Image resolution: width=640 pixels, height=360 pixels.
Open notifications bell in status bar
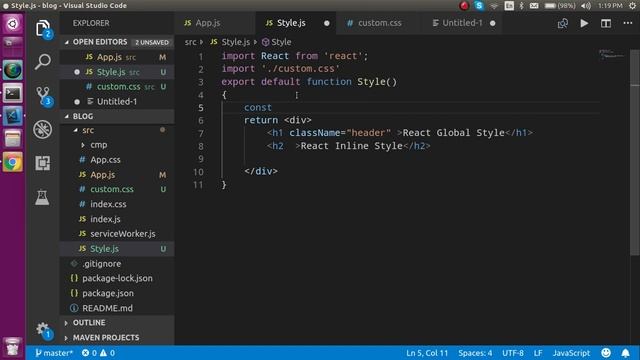pos(625,353)
